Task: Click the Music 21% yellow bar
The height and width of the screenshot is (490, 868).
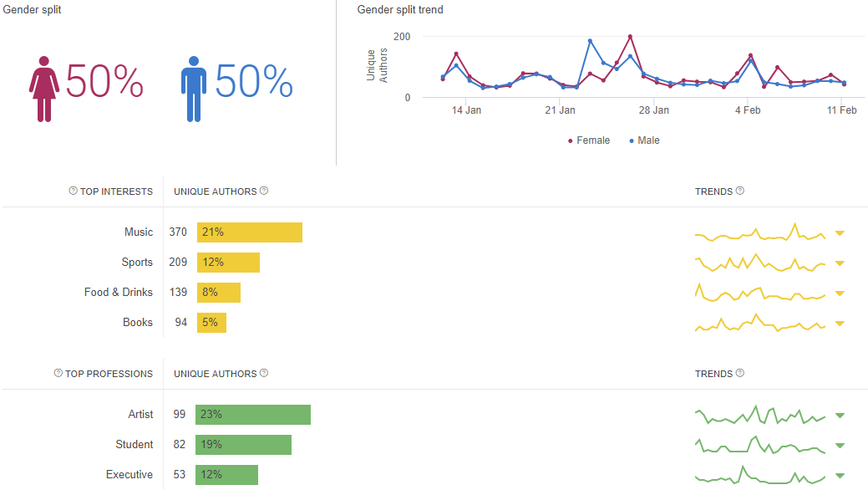Action: point(249,232)
